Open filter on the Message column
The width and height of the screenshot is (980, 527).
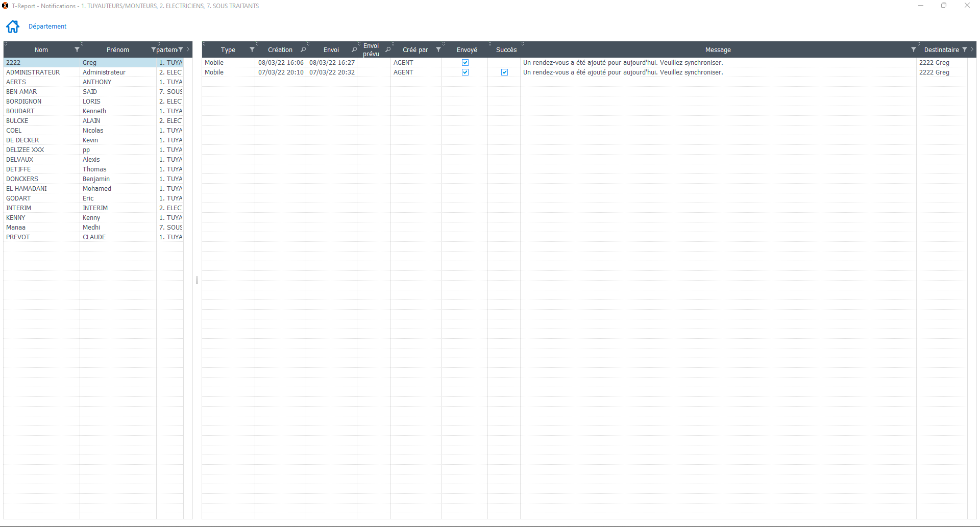(x=913, y=49)
